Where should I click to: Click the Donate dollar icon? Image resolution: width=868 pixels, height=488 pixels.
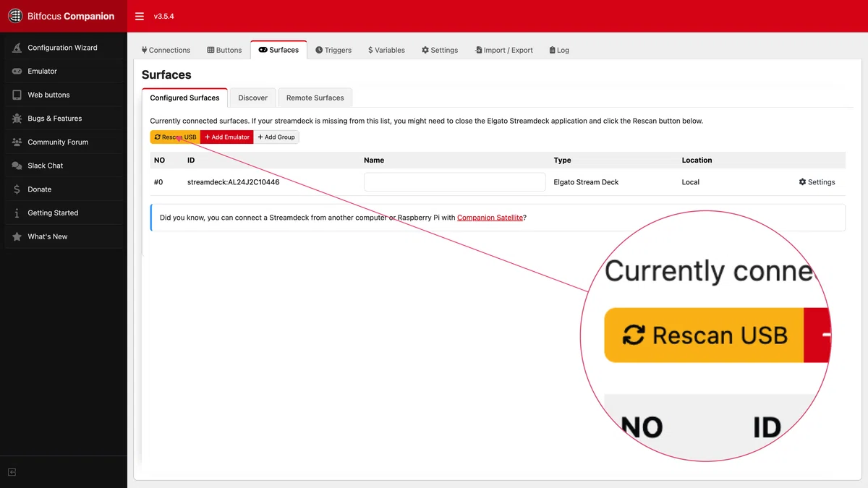coord(17,189)
